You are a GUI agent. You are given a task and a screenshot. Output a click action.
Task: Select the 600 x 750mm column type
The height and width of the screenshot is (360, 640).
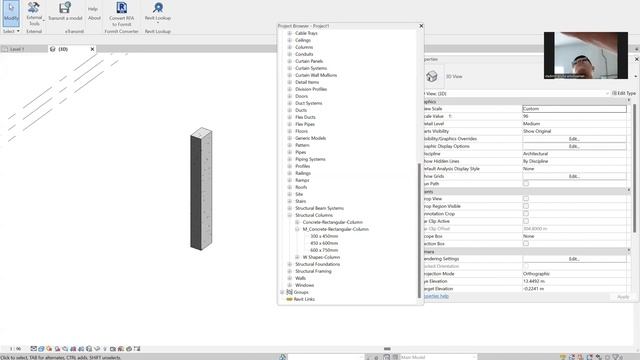[x=324, y=250]
